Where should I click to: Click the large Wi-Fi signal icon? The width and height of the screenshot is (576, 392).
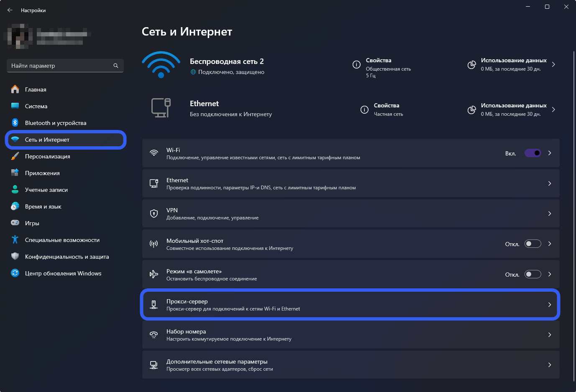click(x=161, y=64)
